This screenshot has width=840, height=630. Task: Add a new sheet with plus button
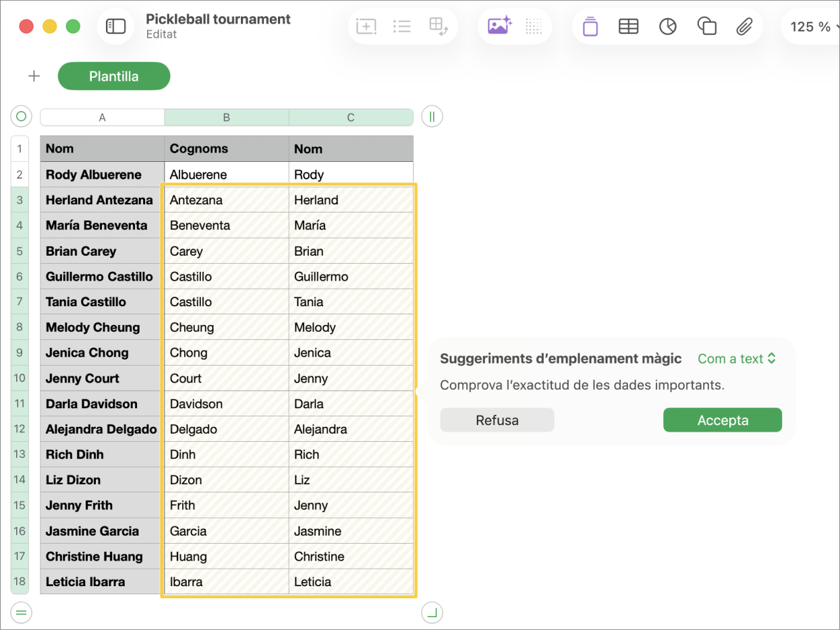click(x=34, y=76)
